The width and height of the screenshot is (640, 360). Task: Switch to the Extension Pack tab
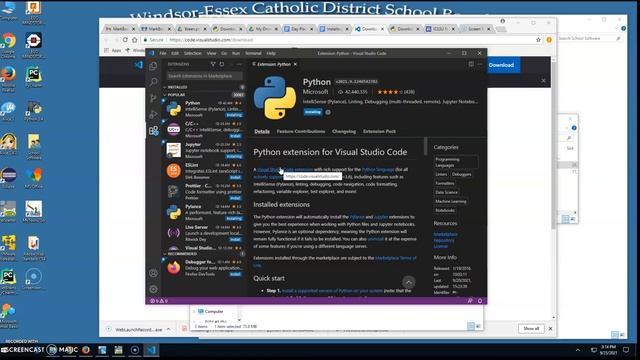click(380, 131)
